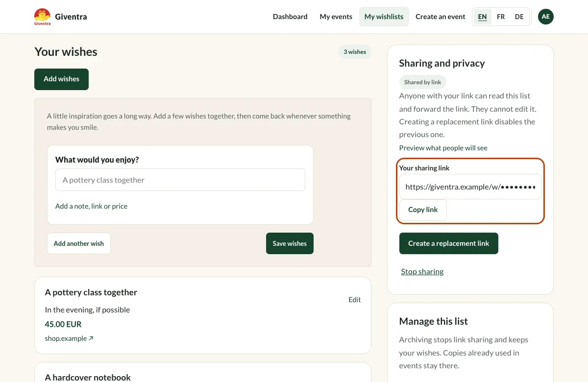Click 'A pottery class together' wish title
This screenshot has width=588, height=382.
(91, 292)
